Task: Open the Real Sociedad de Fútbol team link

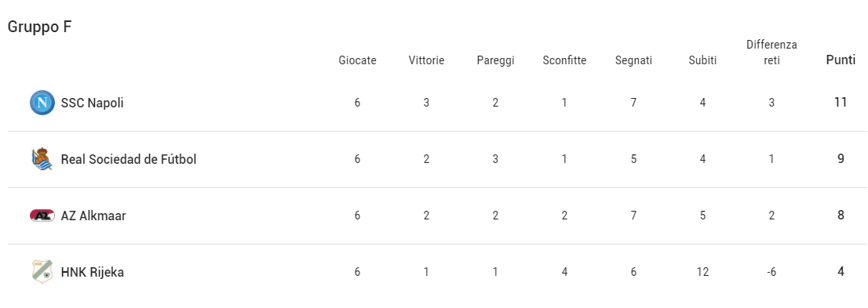Action: (x=129, y=159)
